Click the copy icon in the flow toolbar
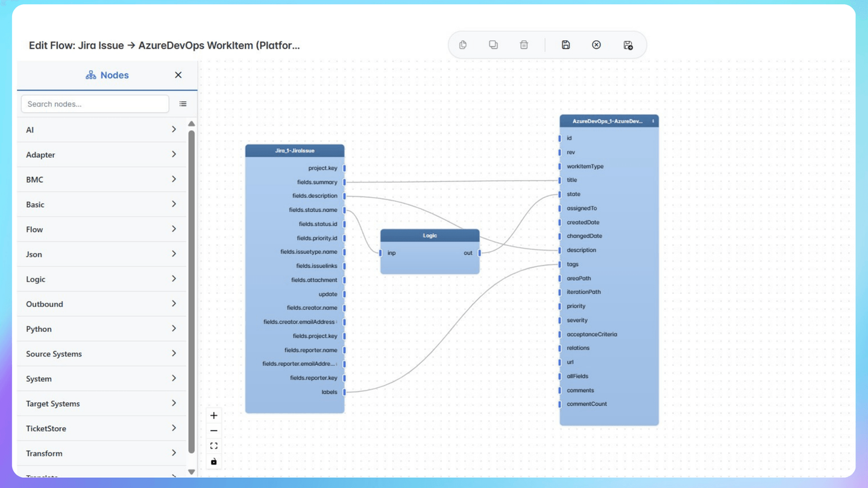The height and width of the screenshot is (488, 868). click(463, 45)
